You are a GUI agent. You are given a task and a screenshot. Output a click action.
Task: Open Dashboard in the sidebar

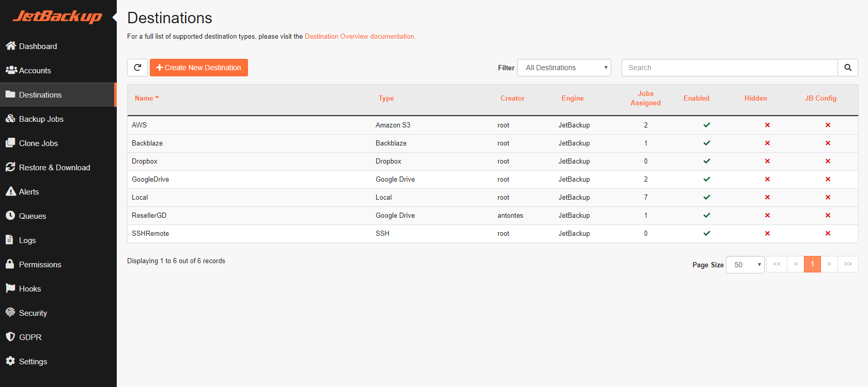[x=58, y=46]
